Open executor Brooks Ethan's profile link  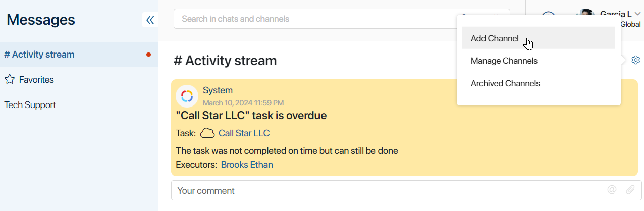247,165
